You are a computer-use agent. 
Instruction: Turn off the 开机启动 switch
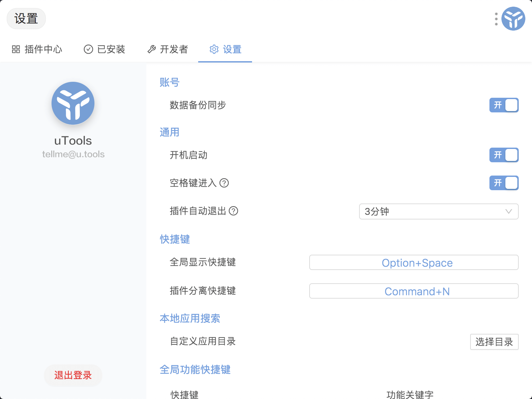point(504,155)
